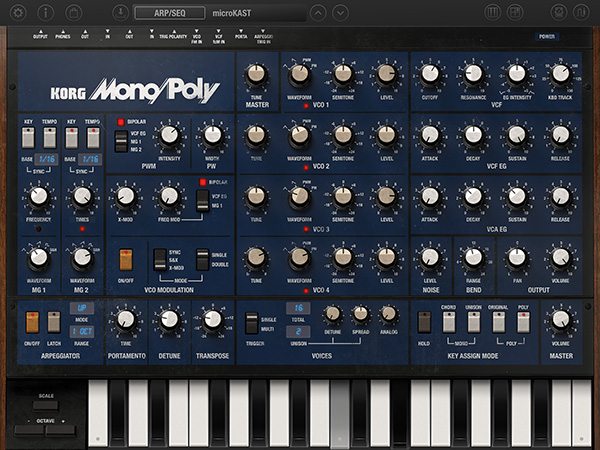600x450 pixels.
Task: Change arpeggiator RANGE display showing 1 OCT
Action: pyautogui.click(x=82, y=331)
